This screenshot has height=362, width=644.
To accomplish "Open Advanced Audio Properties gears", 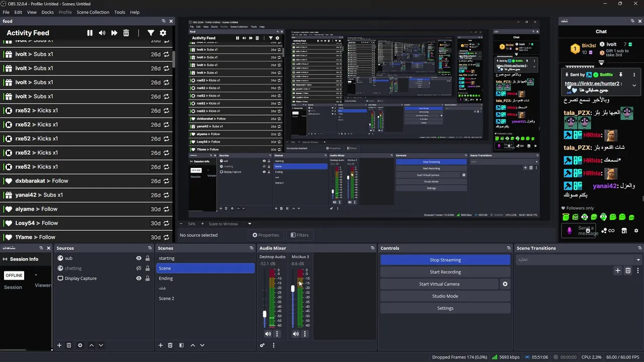I will tap(262, 345).
